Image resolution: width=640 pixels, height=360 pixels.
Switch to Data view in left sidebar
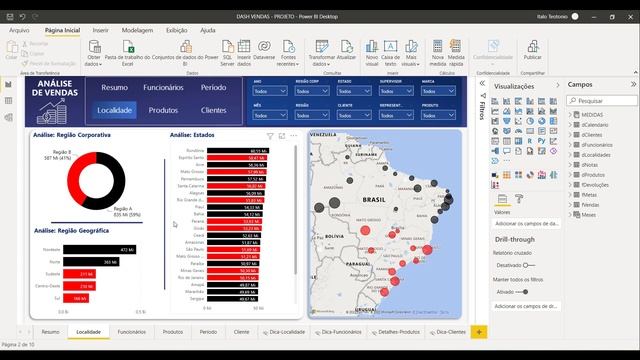(9, 101)
